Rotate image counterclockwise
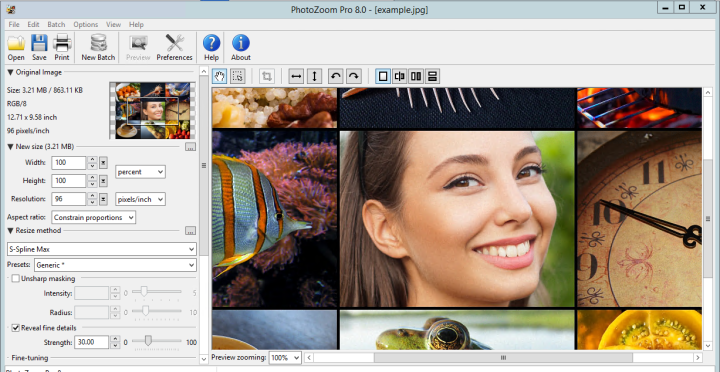The height and width of the screenshot is (372, 720). (x=336, y=76)
